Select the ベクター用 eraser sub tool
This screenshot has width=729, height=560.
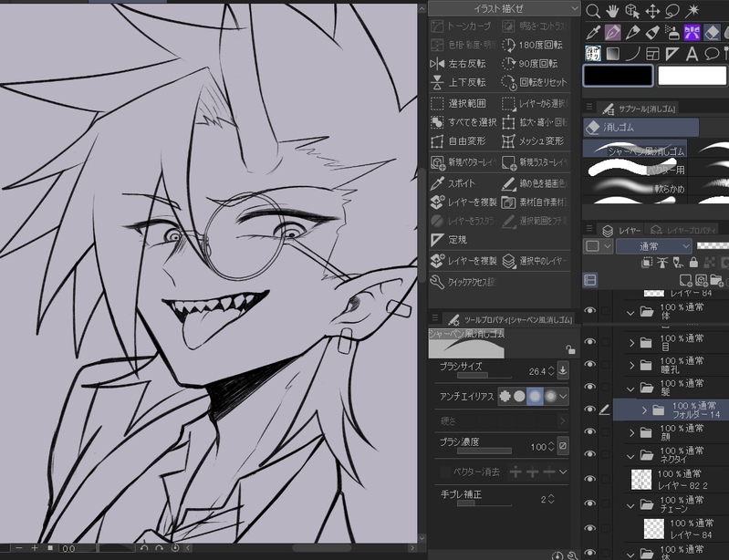click(x=636, y=168)
